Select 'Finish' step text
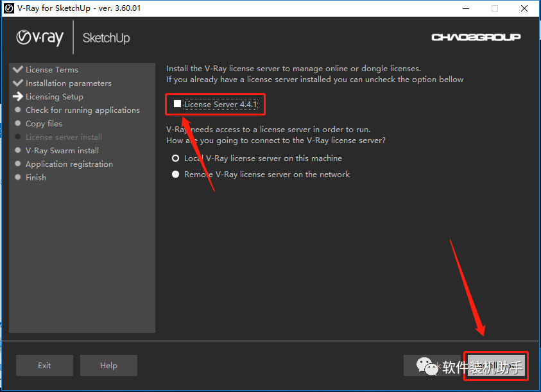 click(36, 177)
